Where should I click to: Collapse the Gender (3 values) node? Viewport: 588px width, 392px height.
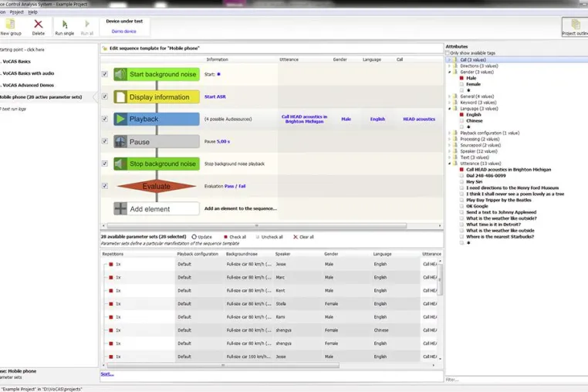pos(450,72)
